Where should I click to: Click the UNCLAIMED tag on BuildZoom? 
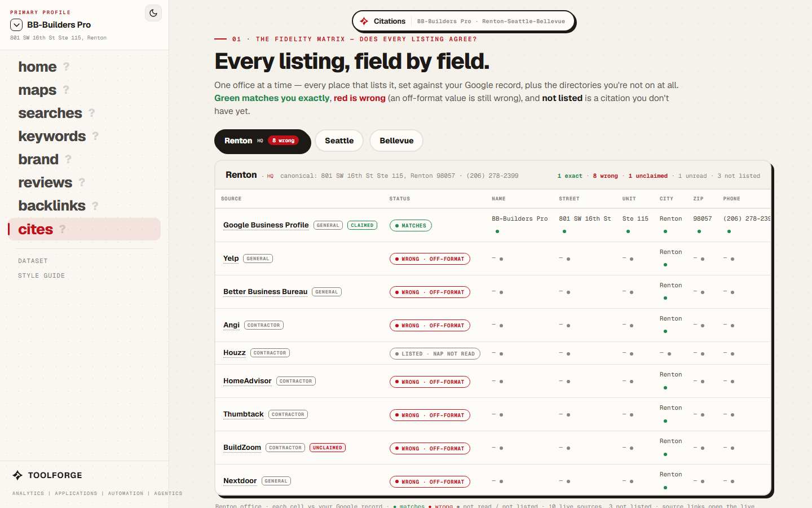328,448
